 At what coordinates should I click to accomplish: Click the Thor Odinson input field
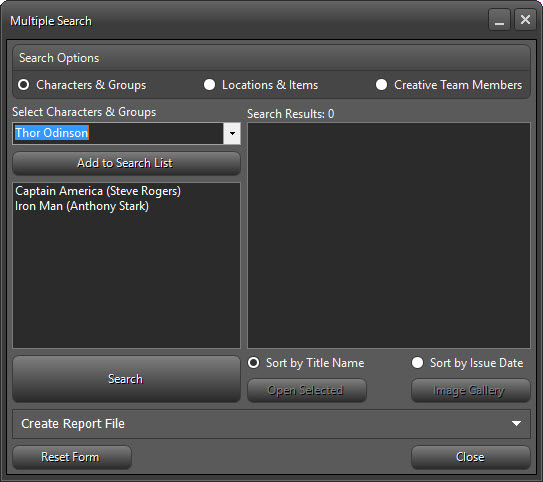coord(118,133)
